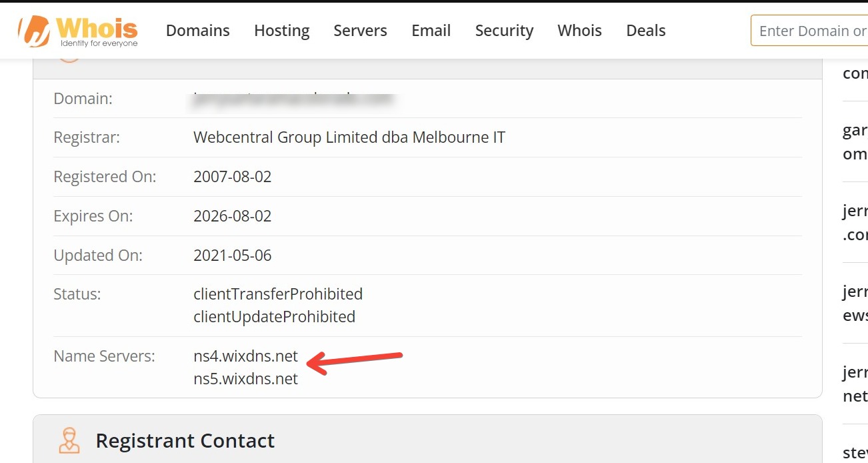Open the Deals menu
Screen dimensions: 868x463
pos(645,31)
